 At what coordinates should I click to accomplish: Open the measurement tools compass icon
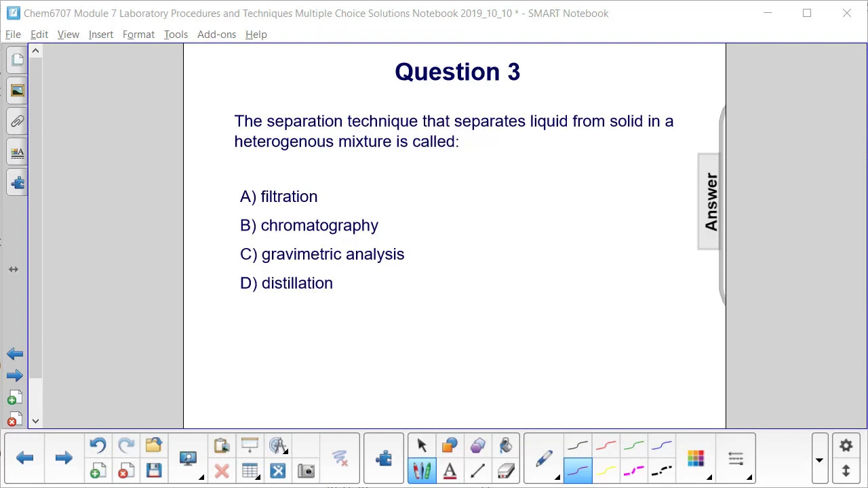[277, 445]
